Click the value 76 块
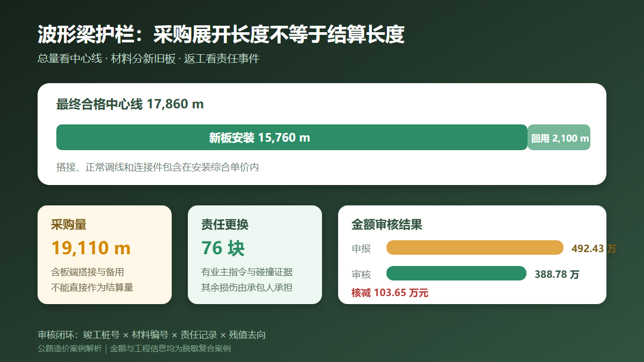This screenshot has height=362, width=644. click(223, 248)
